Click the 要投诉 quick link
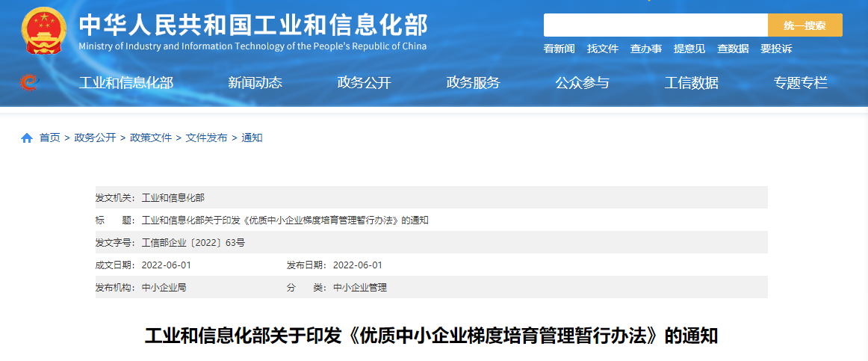Image resolution: width=868 pixels, height=361 pixels. pyautogui.click(x=776, y=49)
